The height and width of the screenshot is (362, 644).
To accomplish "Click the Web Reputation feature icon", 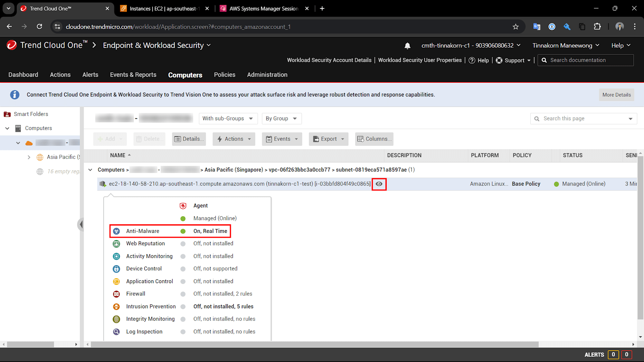I will click(117, 243).
